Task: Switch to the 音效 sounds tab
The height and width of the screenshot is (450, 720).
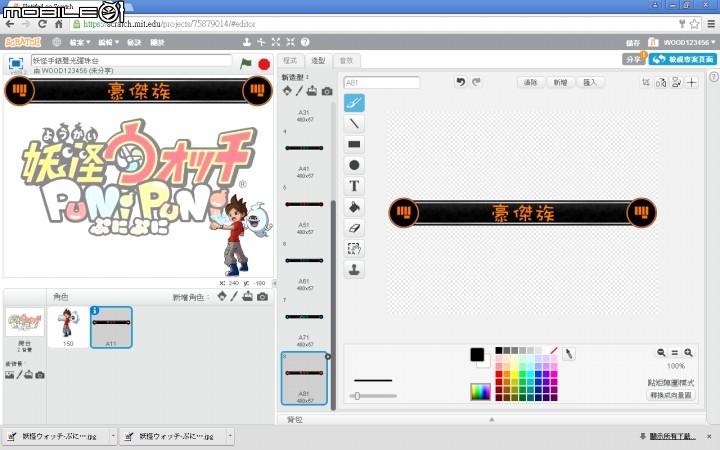Action: [x=346, y=61]
